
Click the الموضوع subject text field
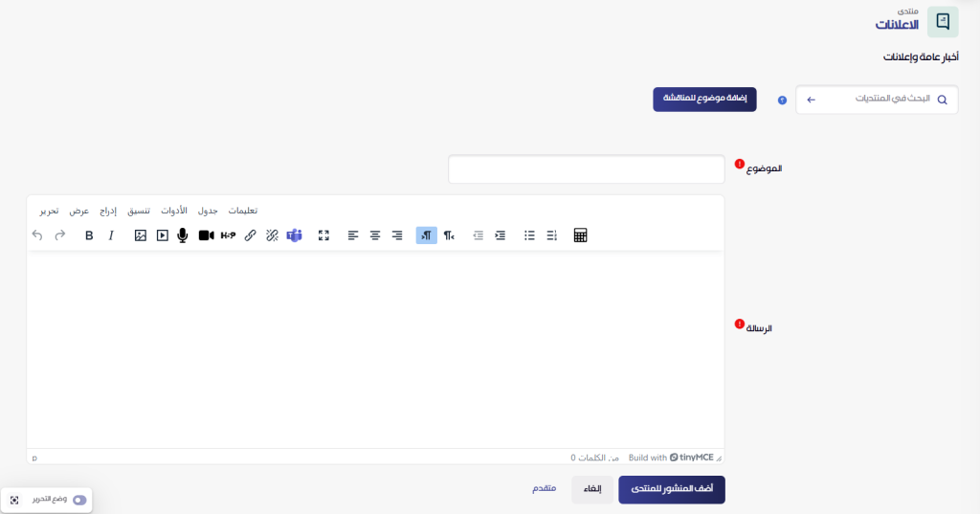pos(586,169)
